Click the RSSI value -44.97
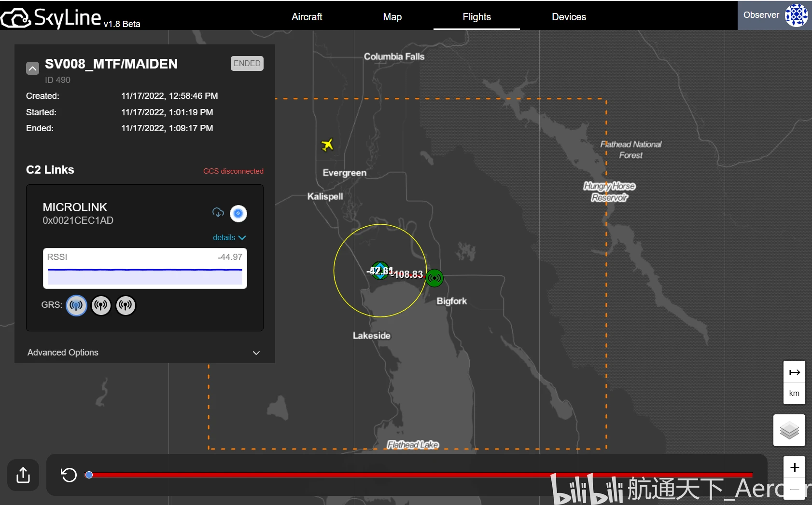 [230, 257]
